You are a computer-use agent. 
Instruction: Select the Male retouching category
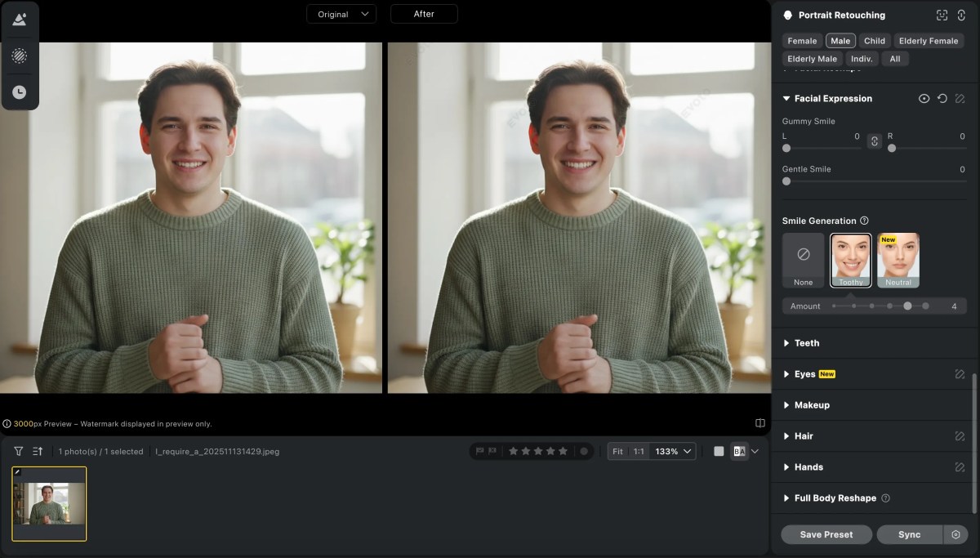pyautogui.click(x=840, y=40)
